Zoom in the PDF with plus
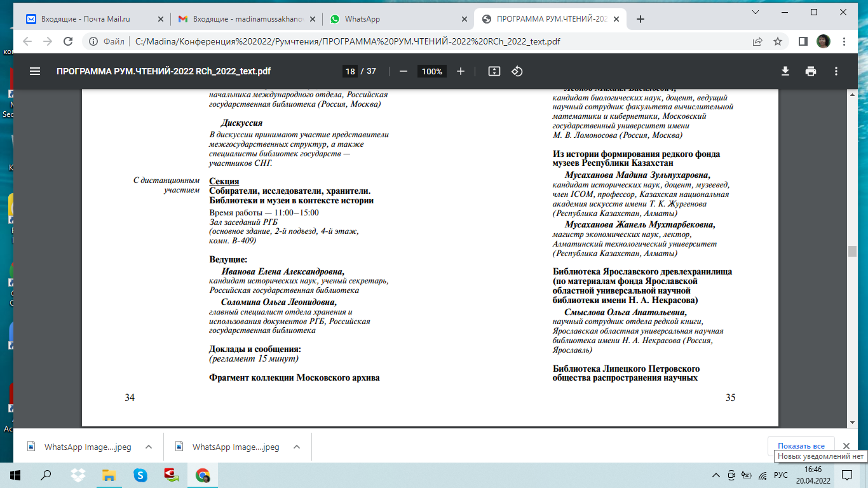Image resolution: width=868 pixels, height=488 pixels. tap(461, 71)
